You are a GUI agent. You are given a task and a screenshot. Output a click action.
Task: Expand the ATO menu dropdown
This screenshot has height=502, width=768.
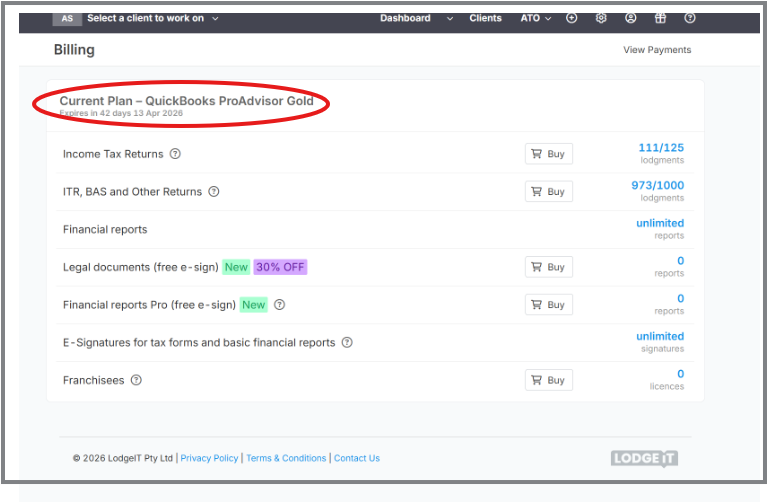(536, 18)
